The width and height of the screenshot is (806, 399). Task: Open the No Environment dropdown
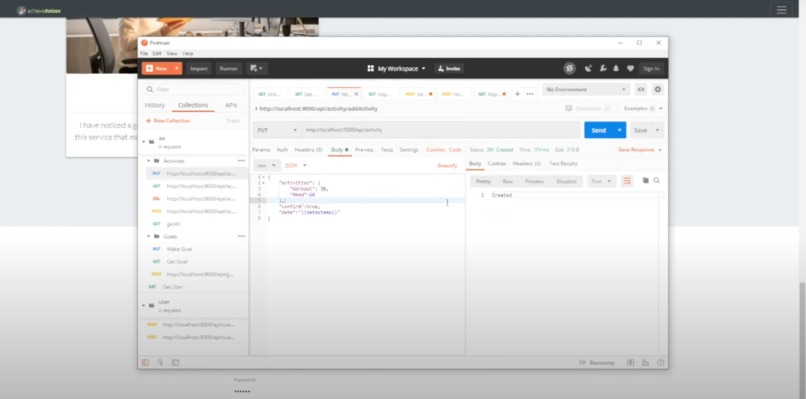coord(586,89)
